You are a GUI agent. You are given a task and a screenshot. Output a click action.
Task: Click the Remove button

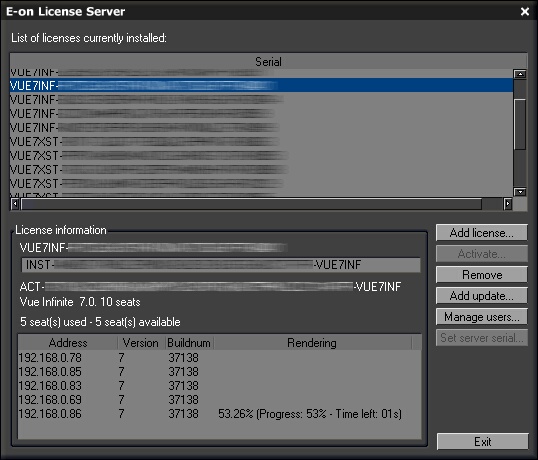(x=481, y=275)
